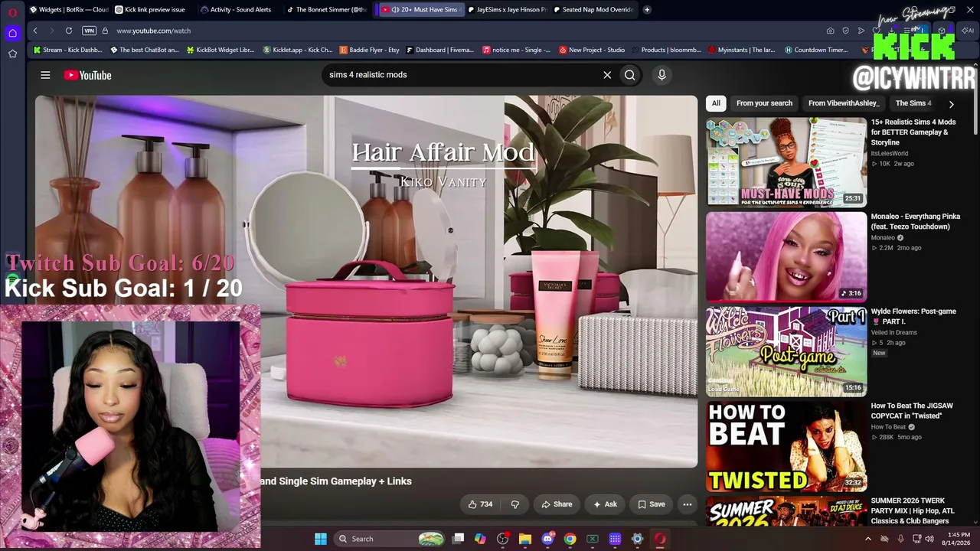Screen dimensions: 980x551
Task: Visit the ItsLelesWorld channel name
Action: [889, 153]
